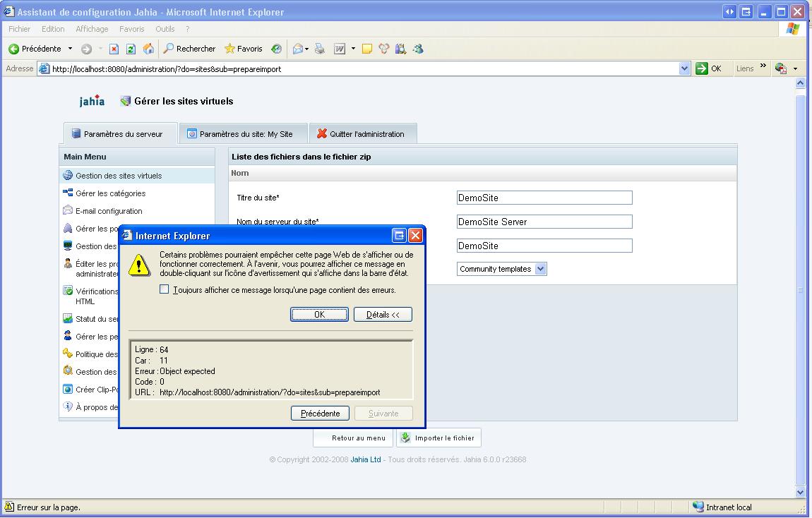Click the À propos info icon
The width and height of the screenshot is (812, 518).
[68, 406]
